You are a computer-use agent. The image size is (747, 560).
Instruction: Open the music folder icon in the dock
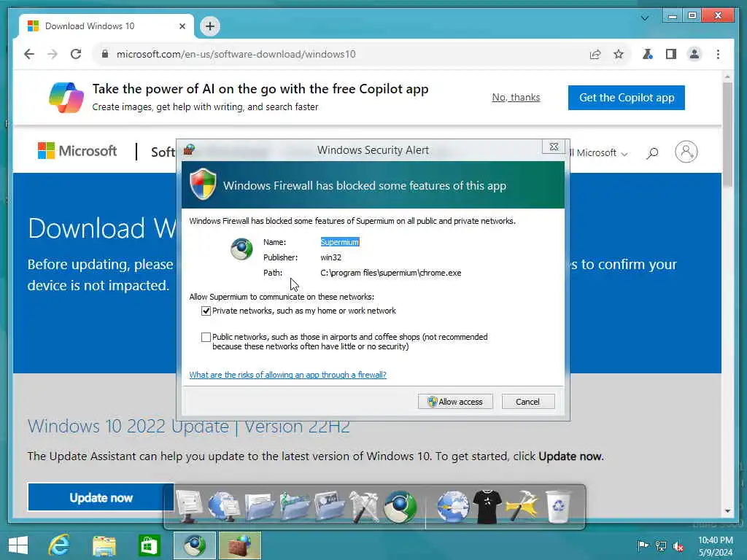[x=295, y=507]
